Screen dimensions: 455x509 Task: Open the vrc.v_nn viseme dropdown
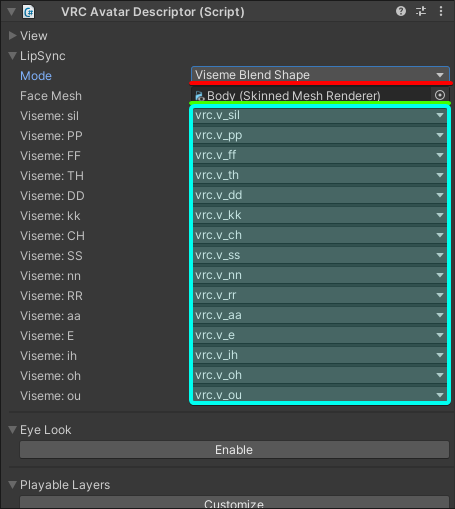[320, 275]
